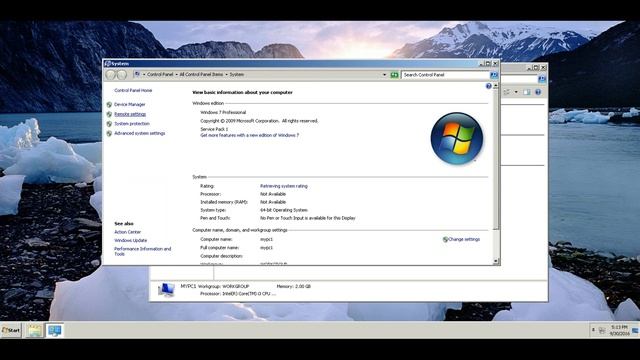
Task: Click the Show desktop button at taskbar end
Action: click(636, 330)
